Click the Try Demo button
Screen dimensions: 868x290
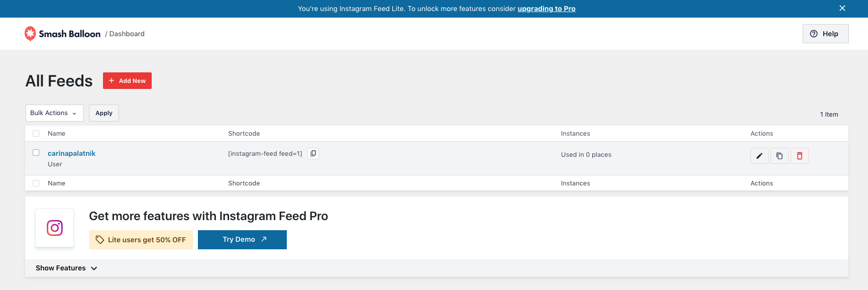click(242, 240)
